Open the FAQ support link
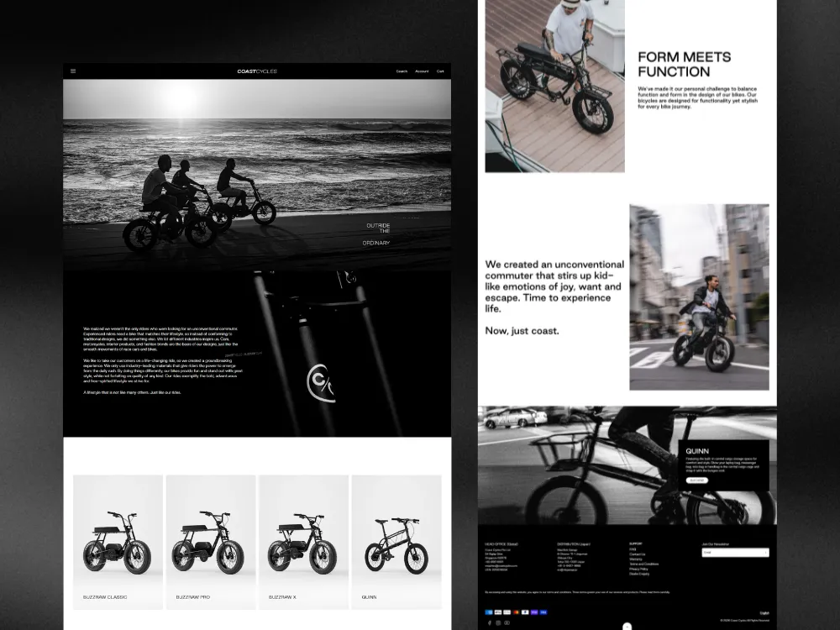Viewport: 840px width, 630px height. [633, 549]
